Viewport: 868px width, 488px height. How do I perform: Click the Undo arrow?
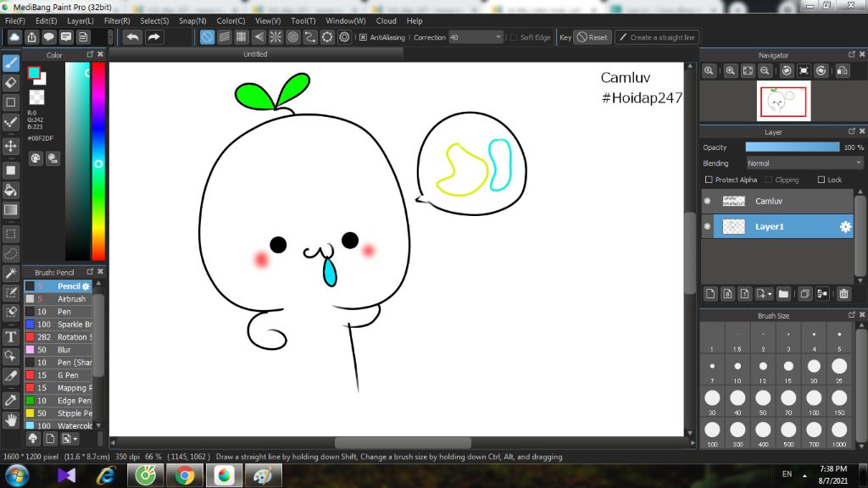point(132,37)
